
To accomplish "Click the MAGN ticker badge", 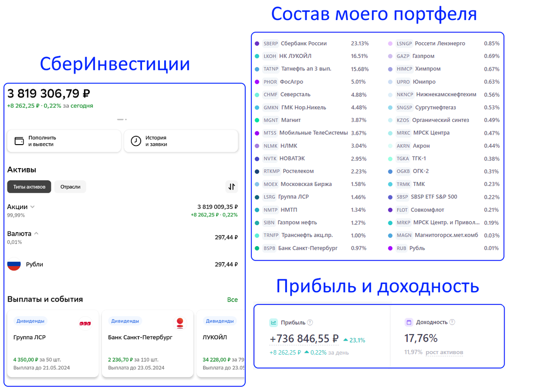I will [x=405, y=235].
